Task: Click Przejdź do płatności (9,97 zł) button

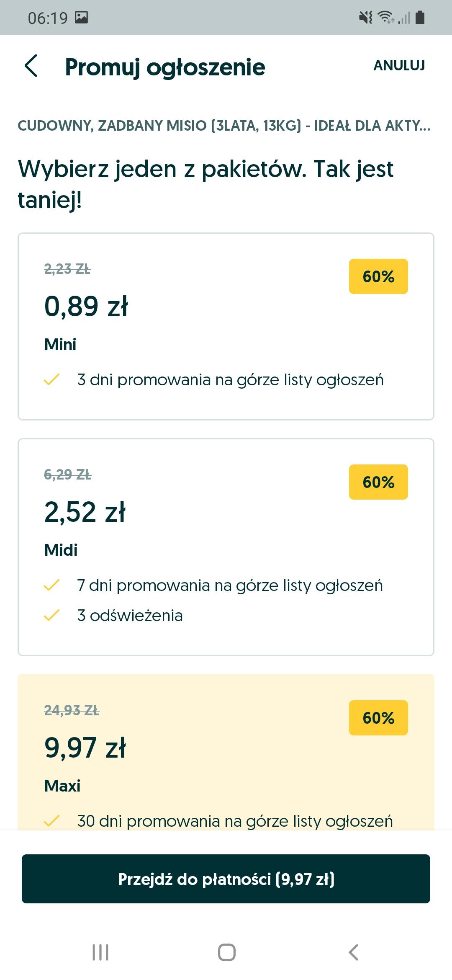Action: 226,879
